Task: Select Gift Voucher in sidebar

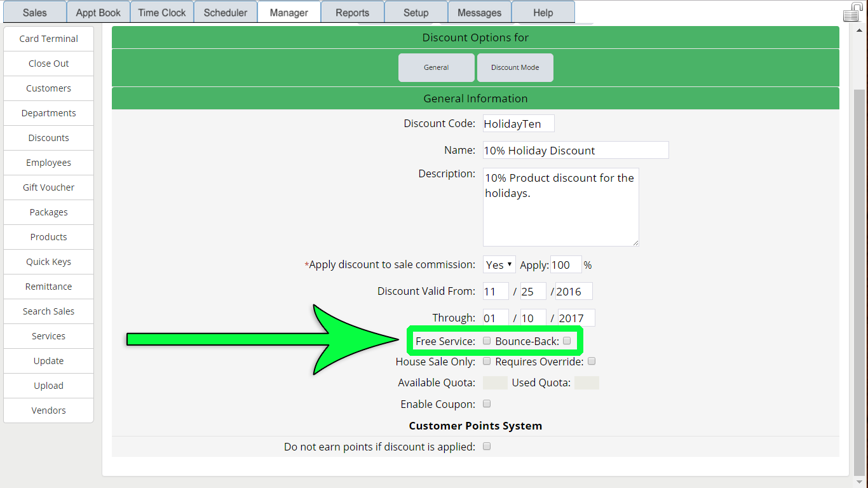Action: (x=48, y=187)
